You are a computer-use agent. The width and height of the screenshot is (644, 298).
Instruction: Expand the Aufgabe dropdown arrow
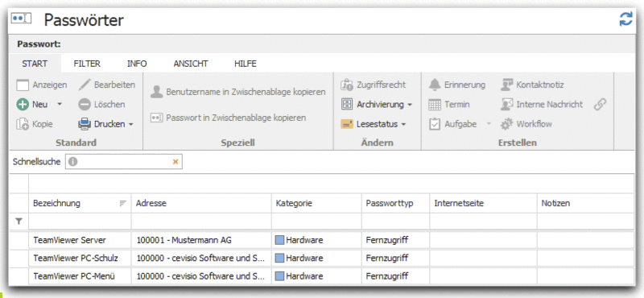[x=489, y=124]
